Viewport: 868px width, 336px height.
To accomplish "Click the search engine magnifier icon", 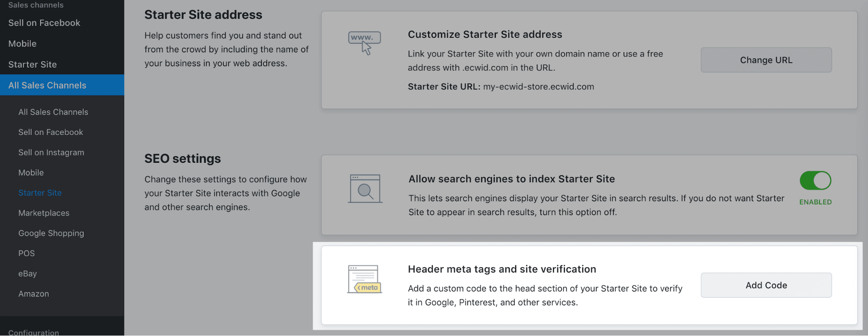I will 365,189.
